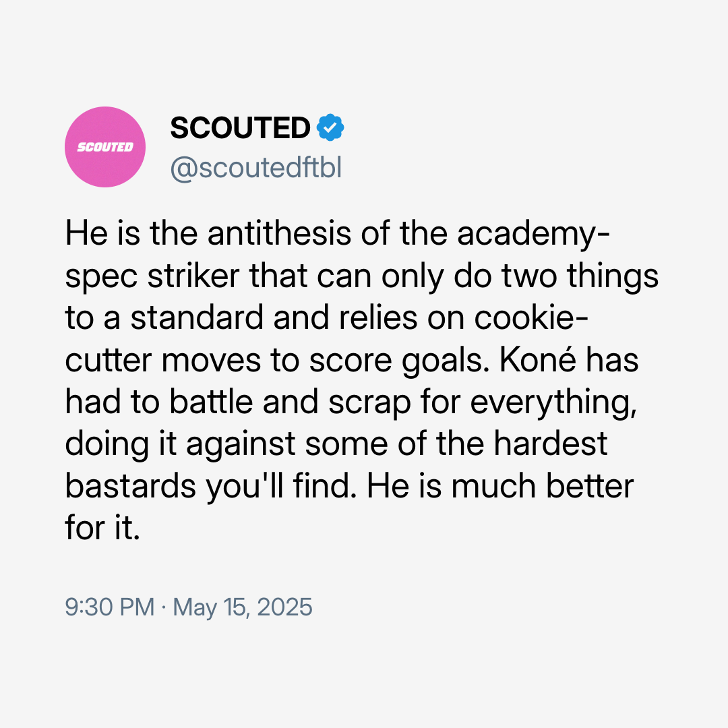The height and width of the screenshot is (728, 728).
Task: Click the word 'striker' in the tweet
Action: tap(193, 276)
